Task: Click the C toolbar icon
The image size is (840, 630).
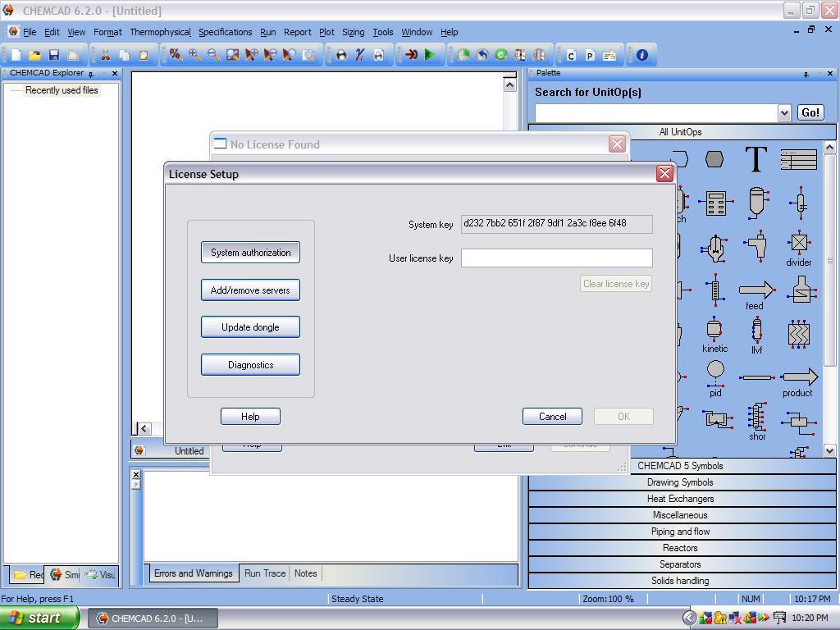Action: pos(571,55)
